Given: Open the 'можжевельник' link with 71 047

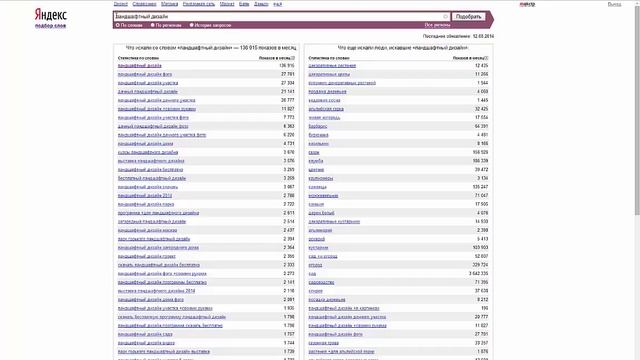Looking at the screenshot, I should (x=323, y=196).
